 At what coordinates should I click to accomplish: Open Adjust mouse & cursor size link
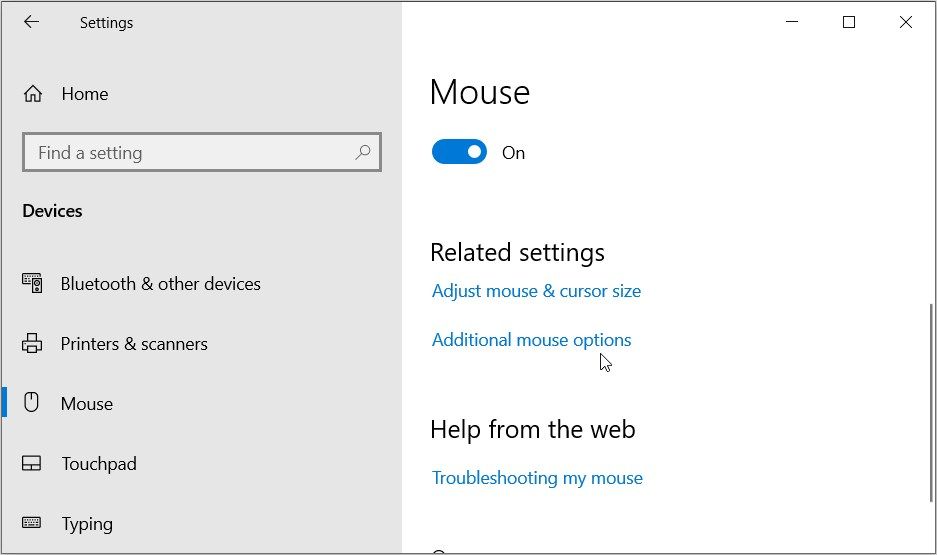click(536, 291)
